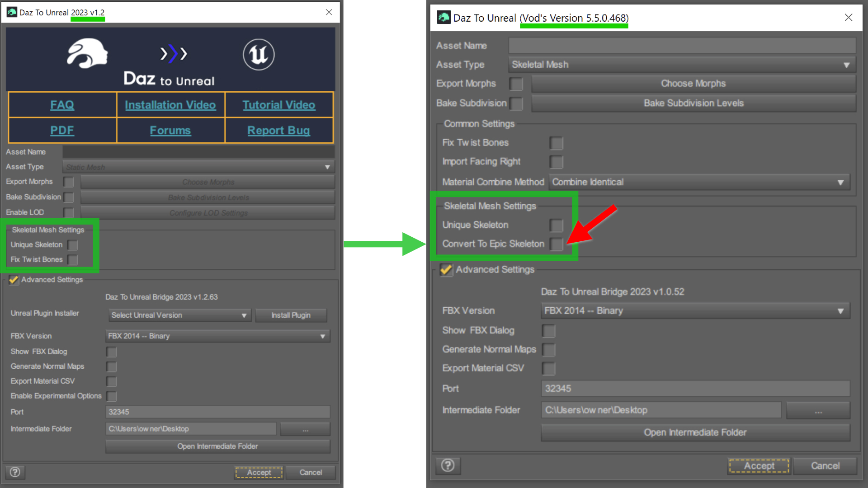The height and width of the screenshot is (488, 868).
Task: Toggle Fix Twist Bones in Common Settings
Action: coord(557,143)
